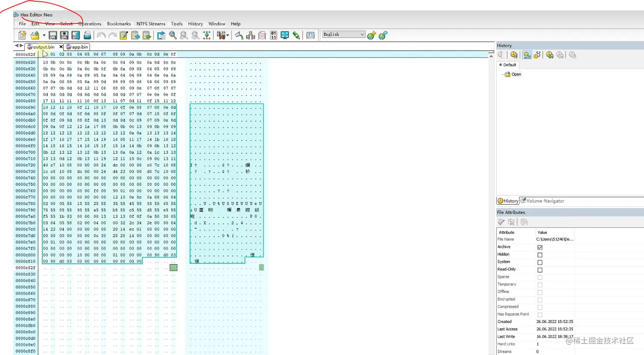Toggle the branched history view icon
Viewport: 644px width, 355px height.
pos(537,55)
